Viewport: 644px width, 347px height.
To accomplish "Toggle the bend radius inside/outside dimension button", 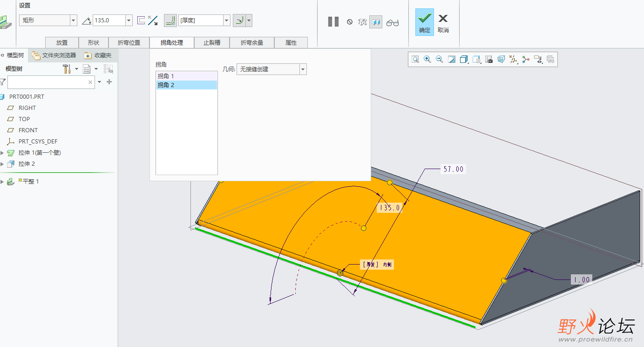I will tap(240, 20).
